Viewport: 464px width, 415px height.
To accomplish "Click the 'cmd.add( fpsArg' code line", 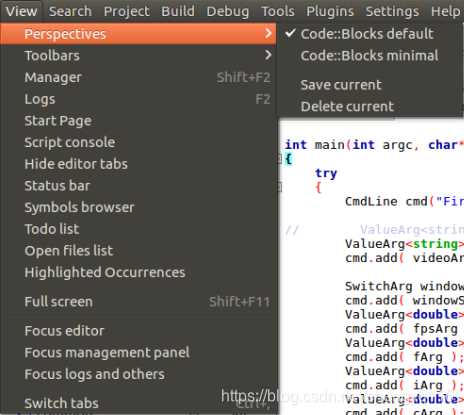I will 401,328.
